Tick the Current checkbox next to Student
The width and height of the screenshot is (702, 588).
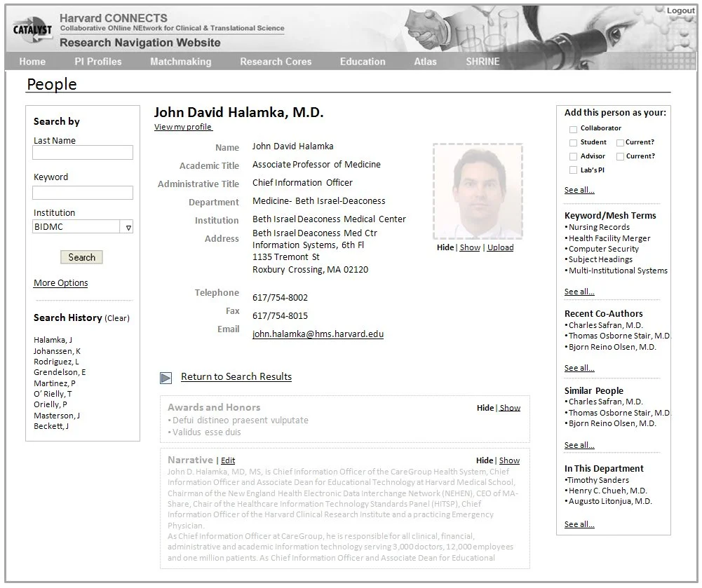(x=620, y=143)
